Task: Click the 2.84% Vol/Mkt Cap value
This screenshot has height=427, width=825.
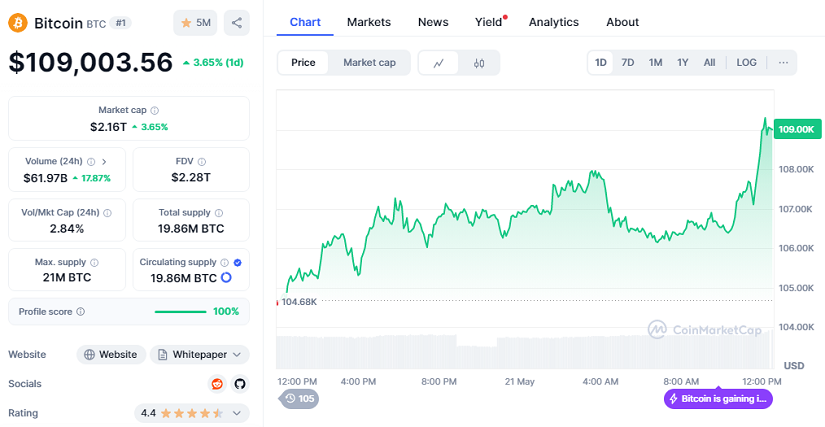Action: [x=67, y=229]
